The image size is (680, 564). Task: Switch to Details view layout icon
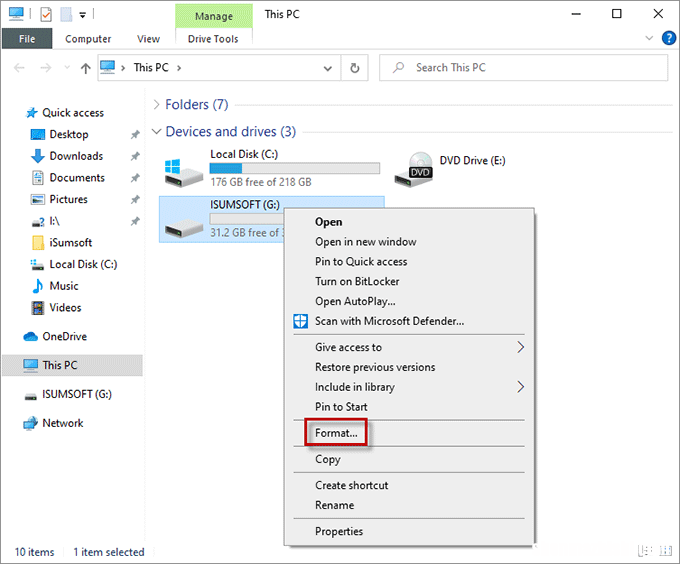tap(645, 551)
